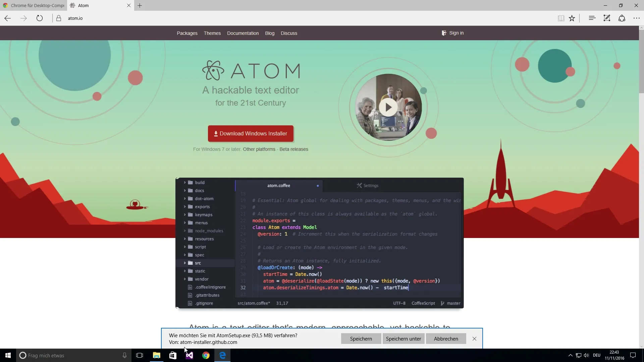Open the Themes page
Image resolution: width=644 pixels, height=362 pixels.
point(212,33)
